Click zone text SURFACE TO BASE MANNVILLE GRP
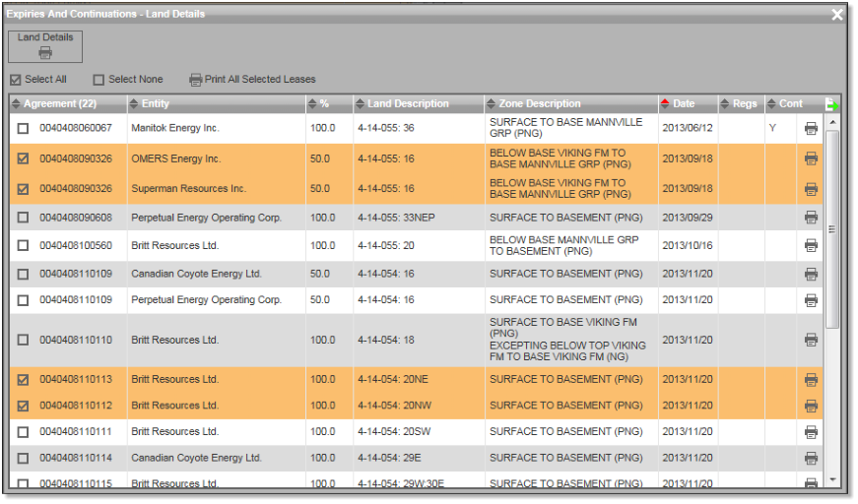Viewport: 858px width, 504px height. [565, 128]
